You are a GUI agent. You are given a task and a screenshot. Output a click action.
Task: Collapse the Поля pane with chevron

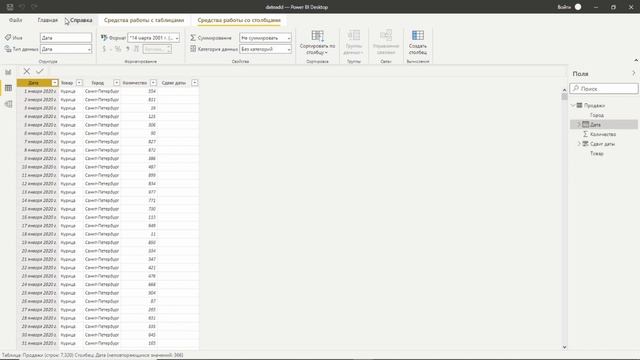633,73
